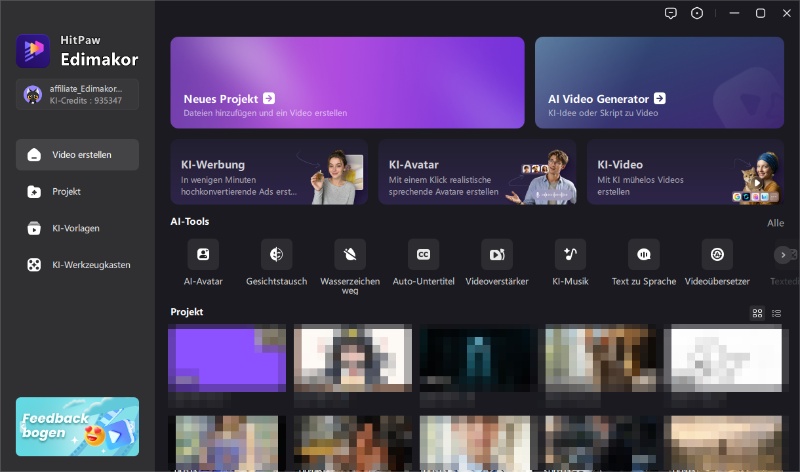Open the affiliate_Edimakor account profile
This screenshot has width=800, height=472.
(x=77, y=94)
